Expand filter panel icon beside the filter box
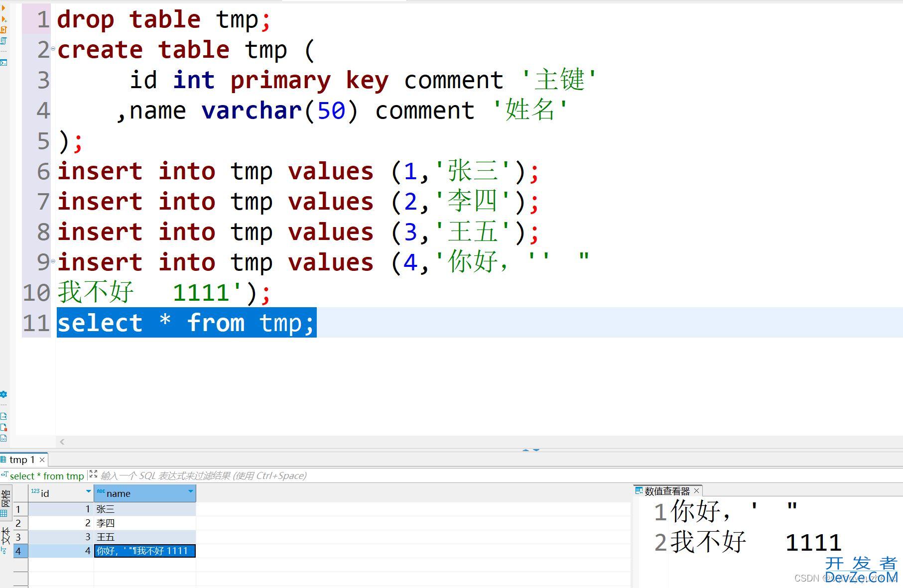Image resolution: width=903 pixels, height=588 pixels. click(x=93, y=474)
